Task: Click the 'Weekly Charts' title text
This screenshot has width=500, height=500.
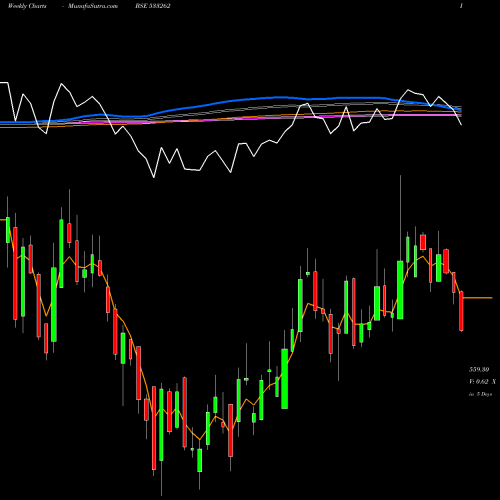Action: coord(27,6)
